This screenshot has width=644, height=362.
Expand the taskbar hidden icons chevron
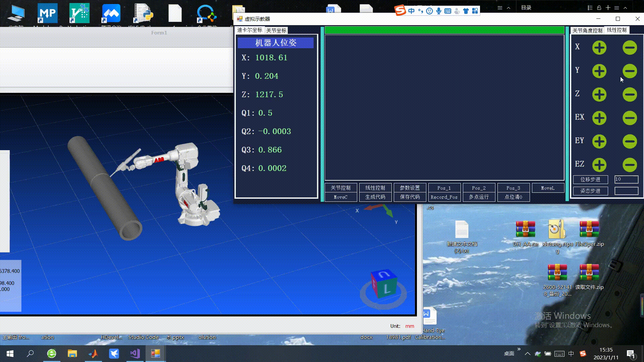(x=527, y=354)
